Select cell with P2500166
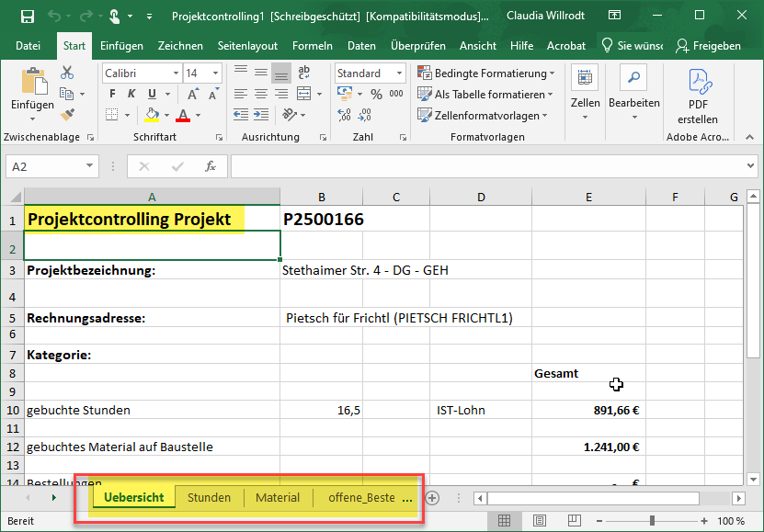The height and width of the screenshot is (532, 764). tap(322, 219)
